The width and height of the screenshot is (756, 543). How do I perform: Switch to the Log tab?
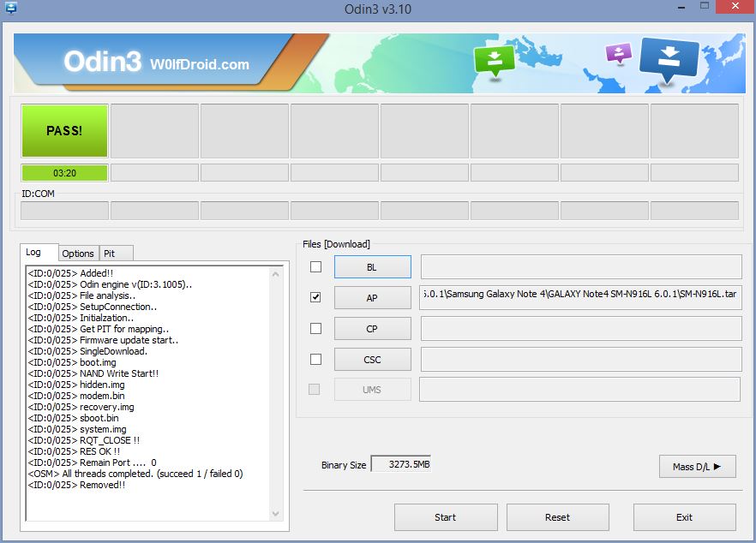click(39, 252)
